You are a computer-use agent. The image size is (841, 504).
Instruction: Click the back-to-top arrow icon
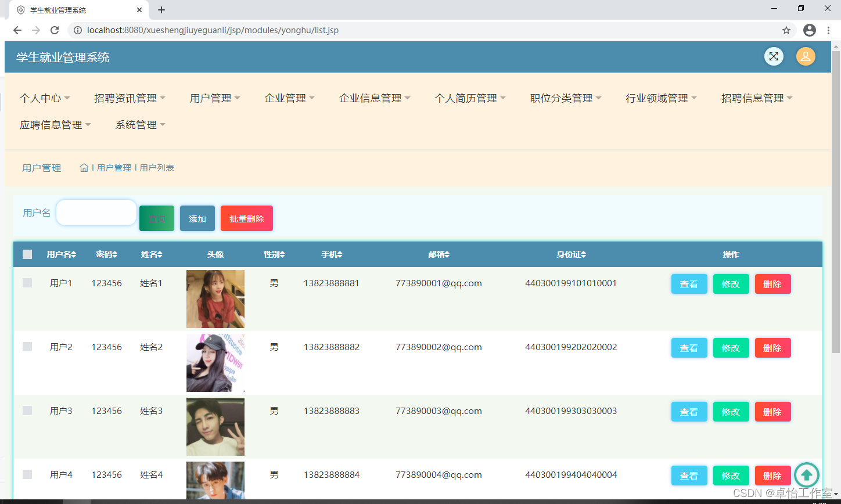807,474
